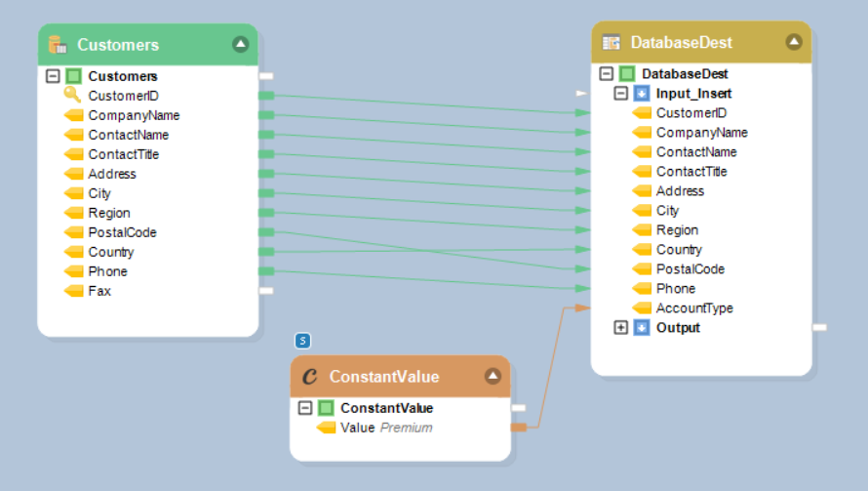
Task: Click the unmapped output port beside Fax
Action: coord(266,291)
